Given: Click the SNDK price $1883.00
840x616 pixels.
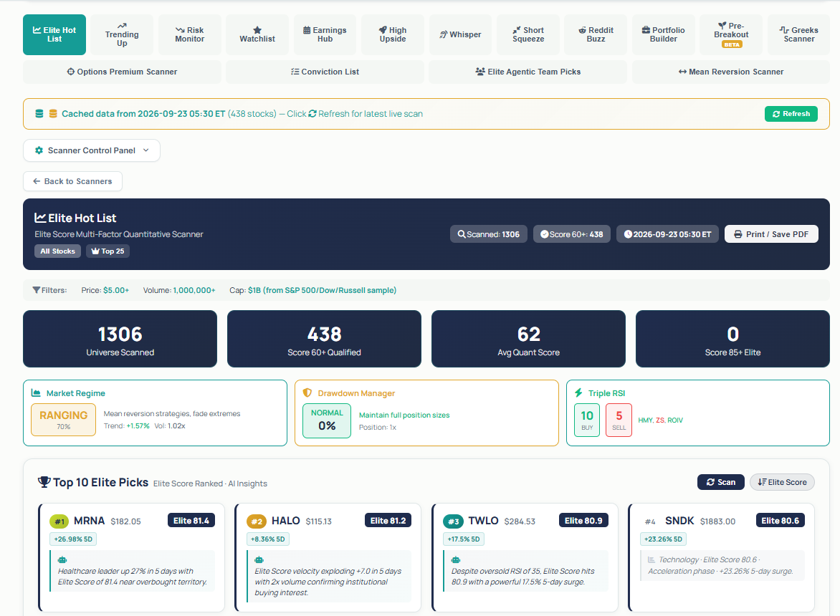Looking at the screenshot, I should (x=718, y=521).
